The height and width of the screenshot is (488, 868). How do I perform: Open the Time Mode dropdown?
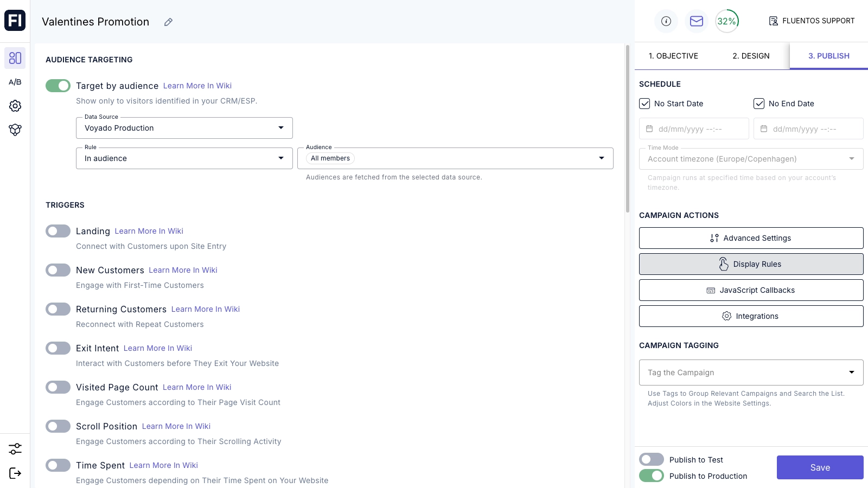[751, 159]
